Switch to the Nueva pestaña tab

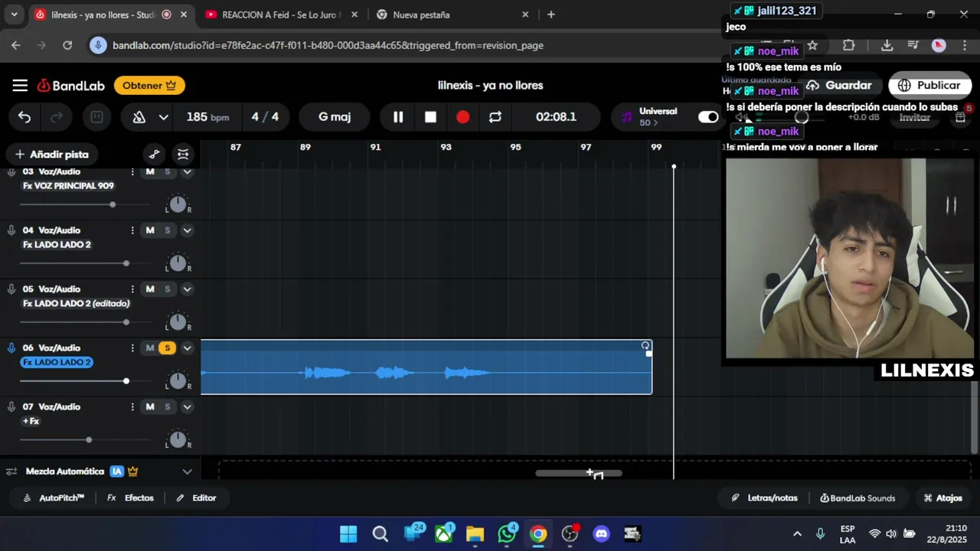452,15
